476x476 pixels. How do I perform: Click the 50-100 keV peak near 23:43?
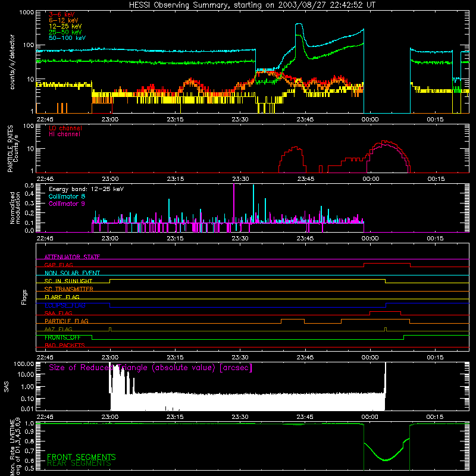(x=299, y=24)
